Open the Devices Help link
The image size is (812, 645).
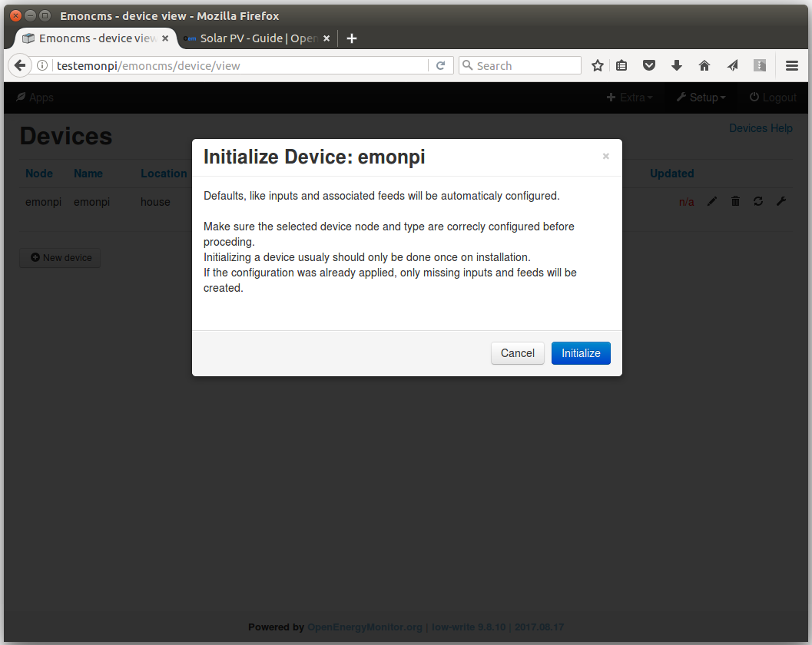pyautogui.click(x=761, y=128)
